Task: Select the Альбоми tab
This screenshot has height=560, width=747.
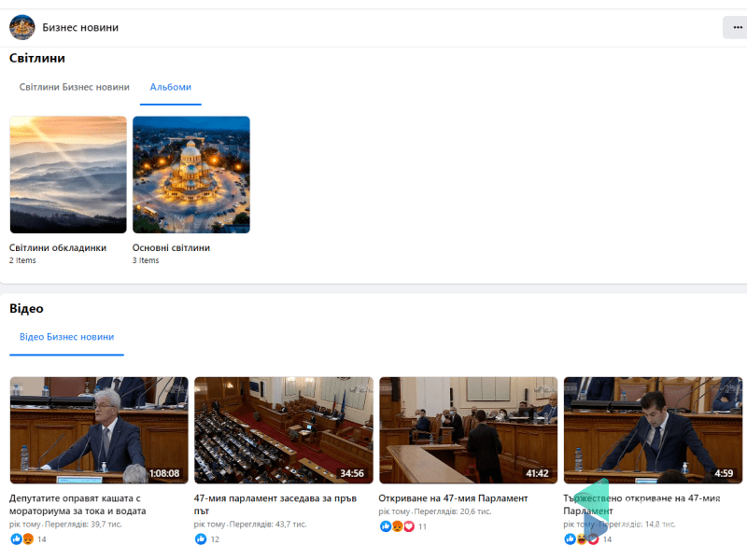Action: (x=170, y=87)
